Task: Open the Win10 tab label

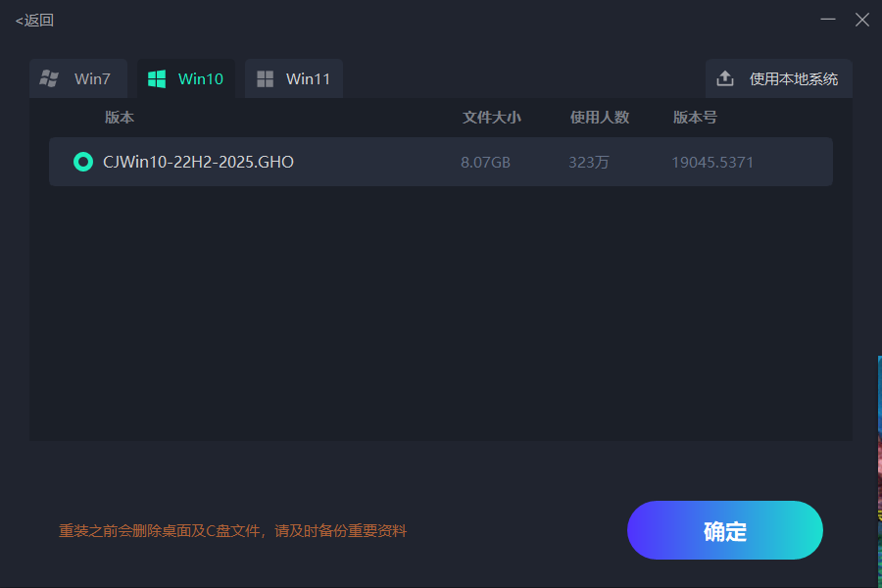Action: tap(201, 78)
